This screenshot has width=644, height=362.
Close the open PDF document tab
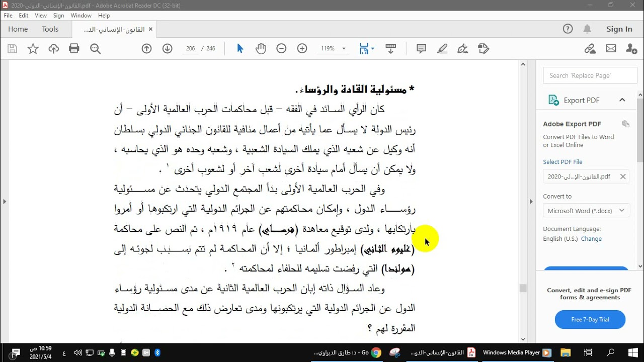[x=150, y=29]
